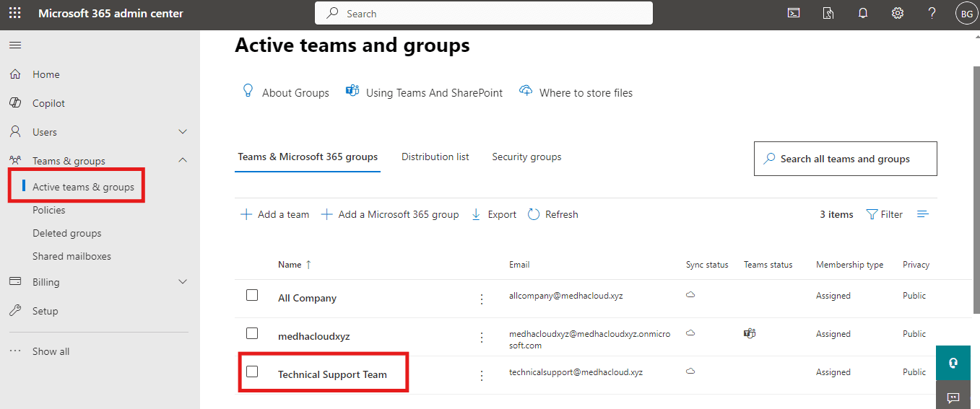Screen dimensions: 980x409
Task: Collapse navigation with the hamburger menu icon
Action: (x=15, y=45)
